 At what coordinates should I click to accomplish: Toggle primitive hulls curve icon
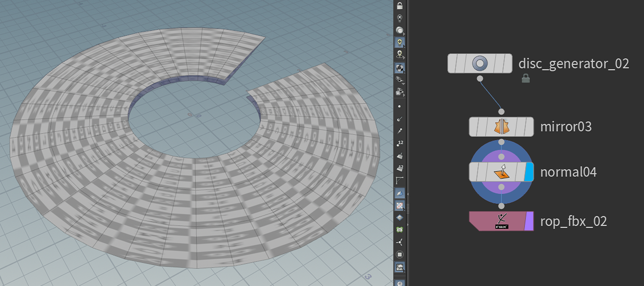[x=400, y=181]
